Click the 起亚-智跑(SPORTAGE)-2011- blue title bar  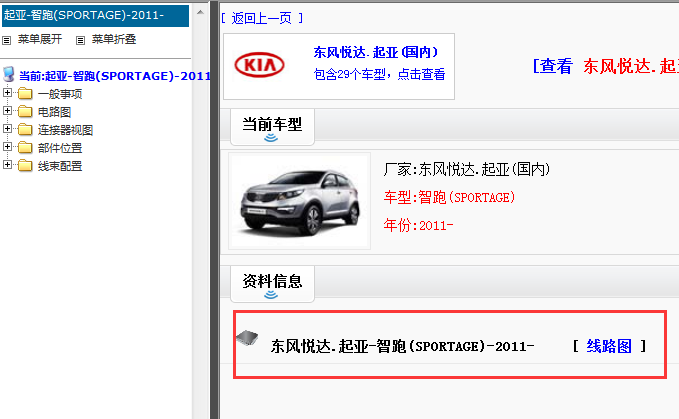coord(96,16)
